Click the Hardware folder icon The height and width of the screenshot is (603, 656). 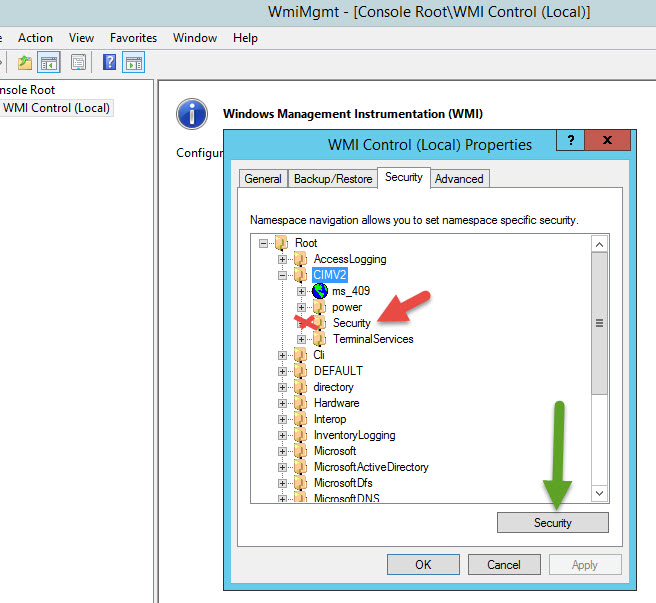click(300, 403)
